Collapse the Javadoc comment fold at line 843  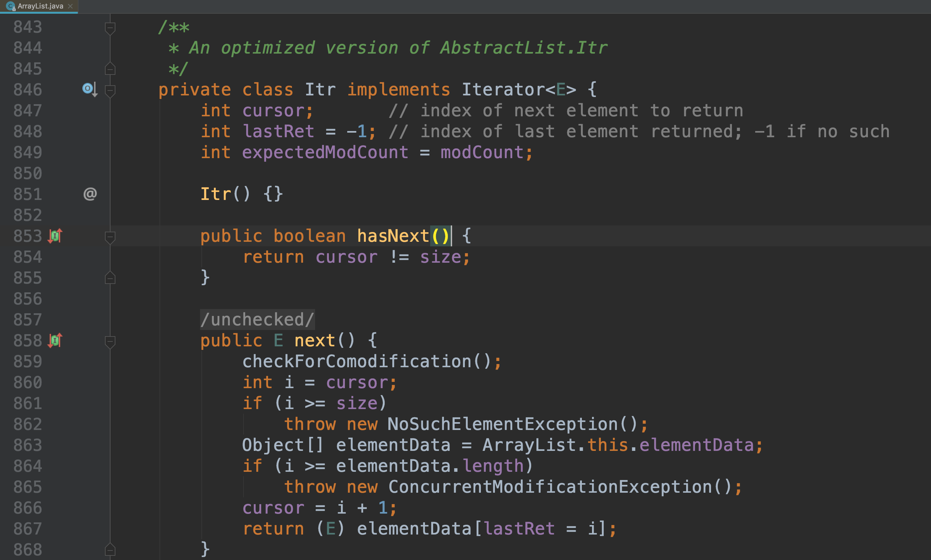tap(110, 27)
